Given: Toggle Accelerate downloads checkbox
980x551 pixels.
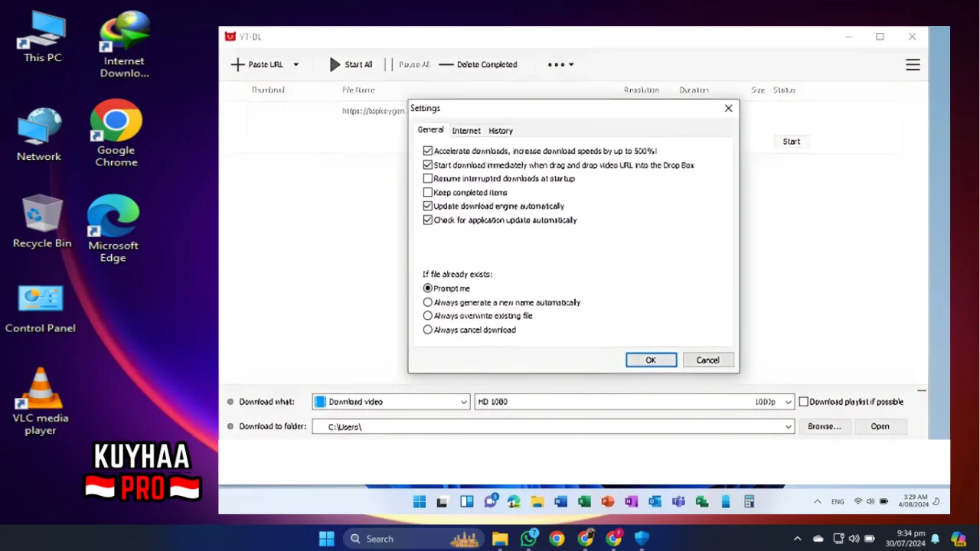Looking at the screenshot, I should tap(428, 152).
